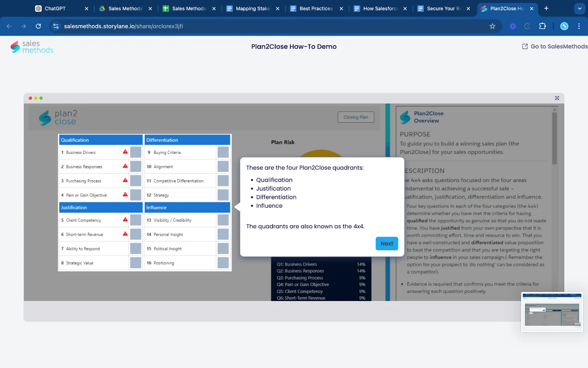Select the Competitive Differentiation row
This screenshot has width=588, height=368.
tap(187, 181)
